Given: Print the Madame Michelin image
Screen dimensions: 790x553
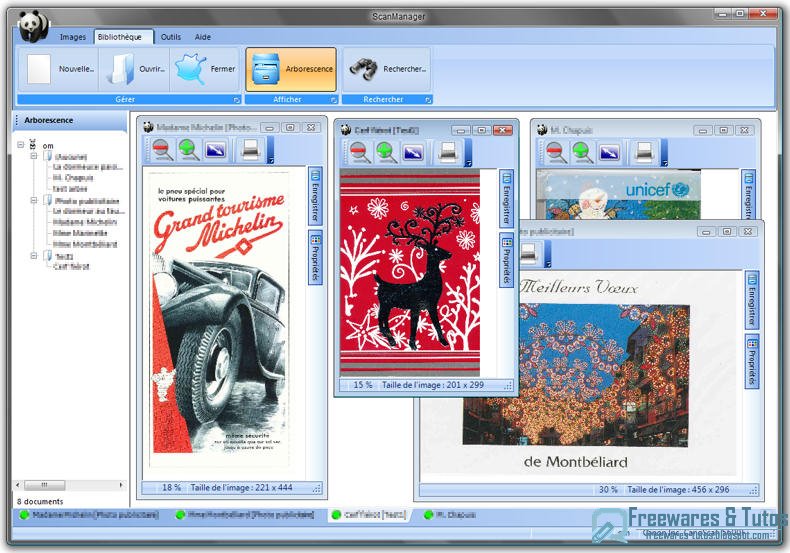Looking at the screenshot, I should click(x=250, y=150).
